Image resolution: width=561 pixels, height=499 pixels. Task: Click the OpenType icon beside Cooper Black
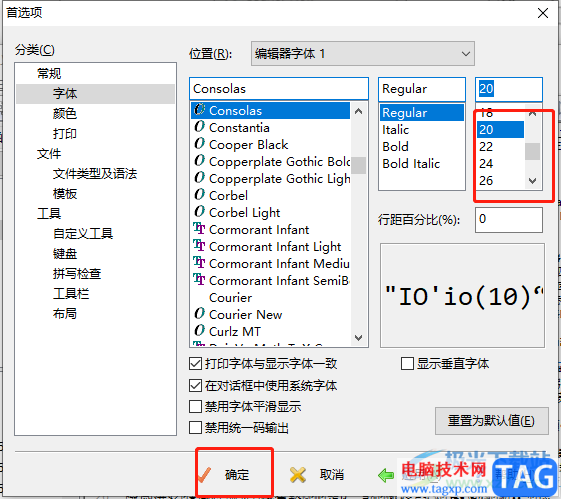(x=199, y=143)
